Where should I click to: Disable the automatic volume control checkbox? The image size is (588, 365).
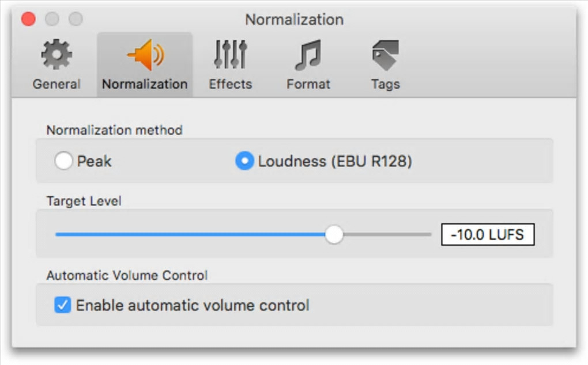(62, 305)
